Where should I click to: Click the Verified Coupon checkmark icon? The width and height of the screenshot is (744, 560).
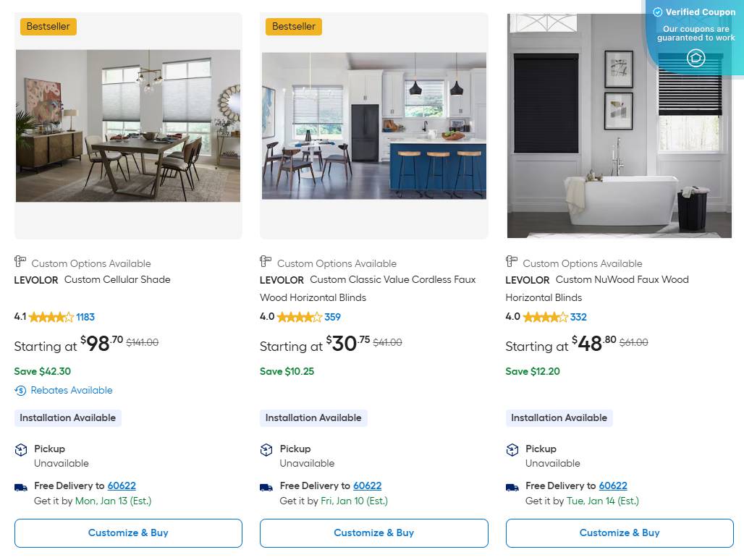[x=659, y=12]
